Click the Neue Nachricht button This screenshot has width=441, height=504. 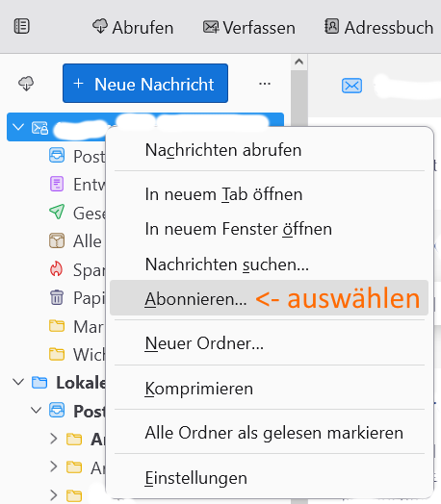145,84
